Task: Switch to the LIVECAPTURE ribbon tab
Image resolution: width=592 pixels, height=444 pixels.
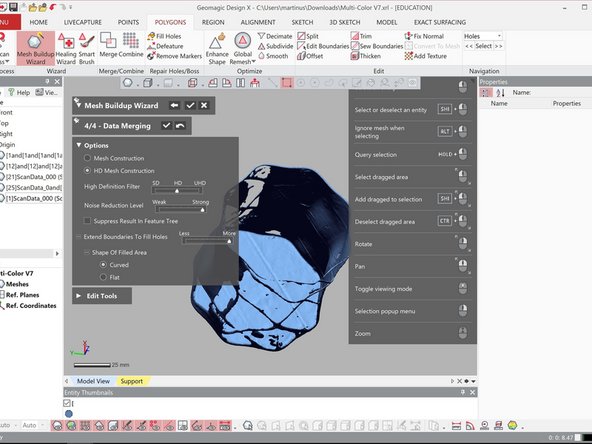Action: (x=83, y=22)
